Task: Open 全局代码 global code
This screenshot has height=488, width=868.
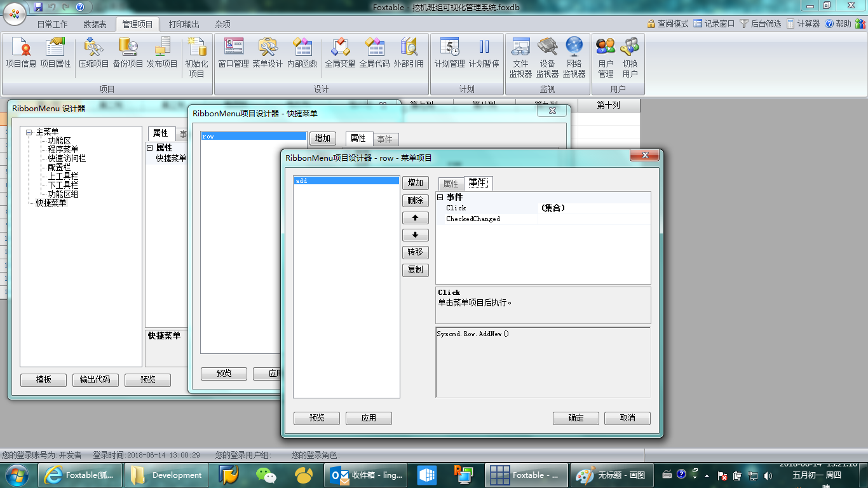Action: [x=374, y=53]
